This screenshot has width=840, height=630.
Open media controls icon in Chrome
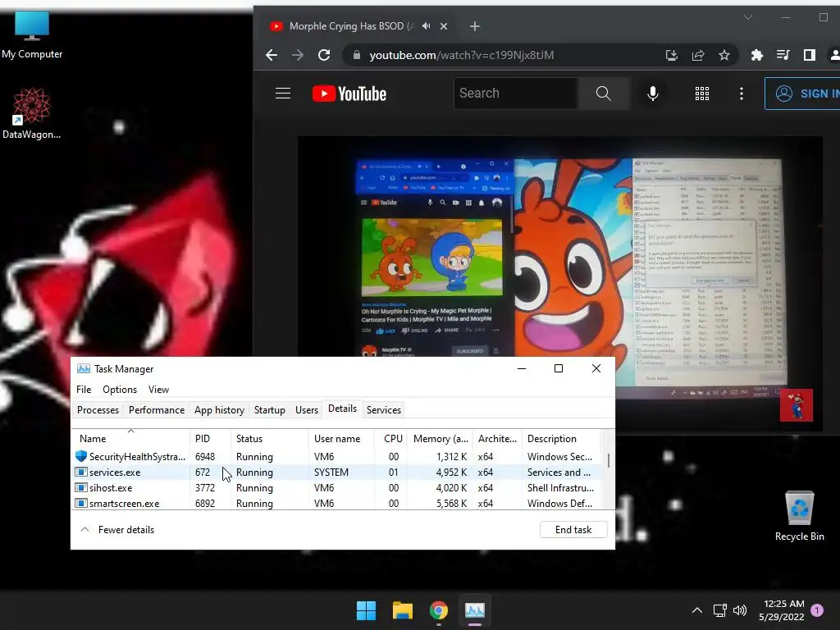[x=783, y=55]
